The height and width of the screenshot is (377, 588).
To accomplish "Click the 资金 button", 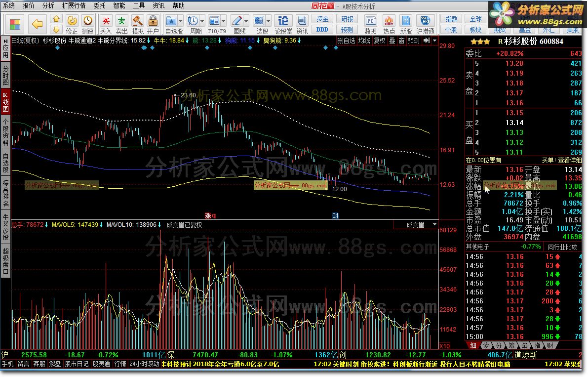I will pos(322,19).
